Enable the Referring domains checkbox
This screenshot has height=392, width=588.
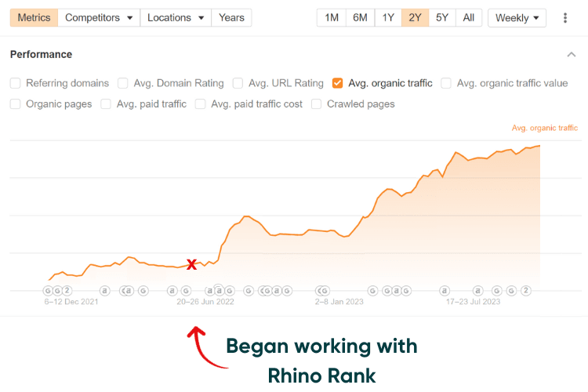[16, 83]
